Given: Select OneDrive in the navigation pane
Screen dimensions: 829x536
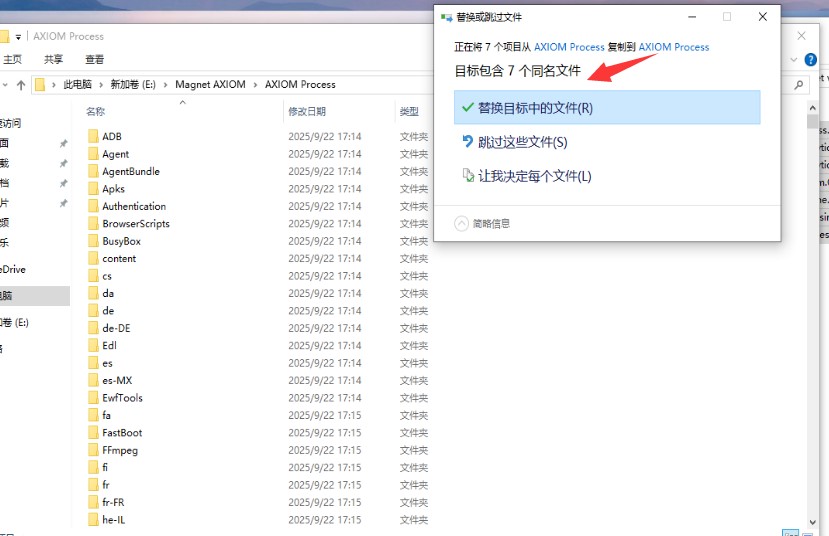Looking at the screenshot, I should click(12, 269).
